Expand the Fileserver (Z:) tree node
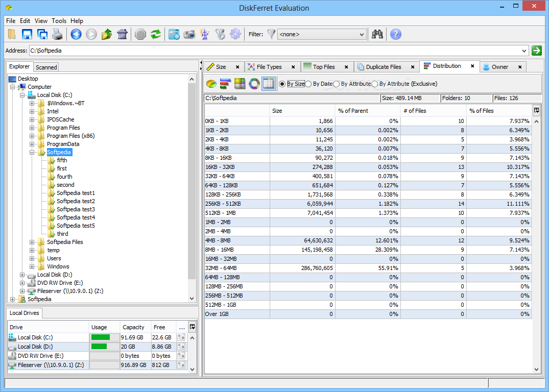This screenshot has width=549, height=392. tap(22, 291)
